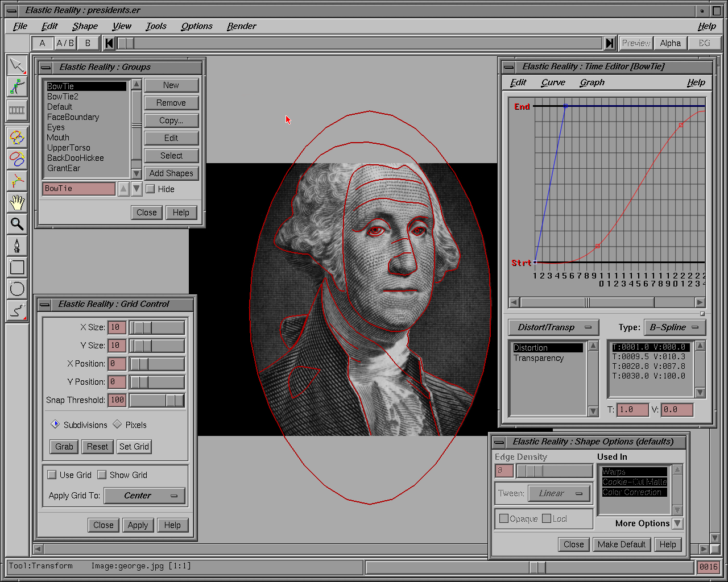
Task: Click down arrow next to BowTie field
Action: pos(136,189)
